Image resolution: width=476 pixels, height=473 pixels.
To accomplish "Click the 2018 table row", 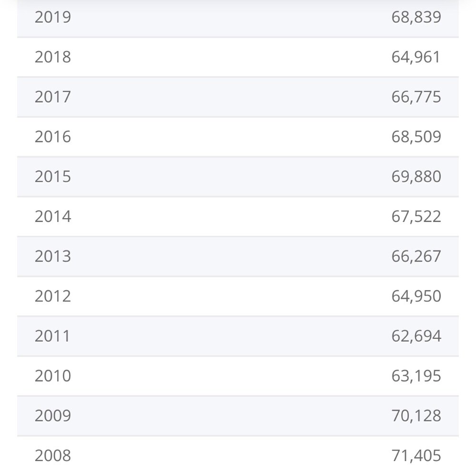I will pyautogui.click(x=238, y=57).
